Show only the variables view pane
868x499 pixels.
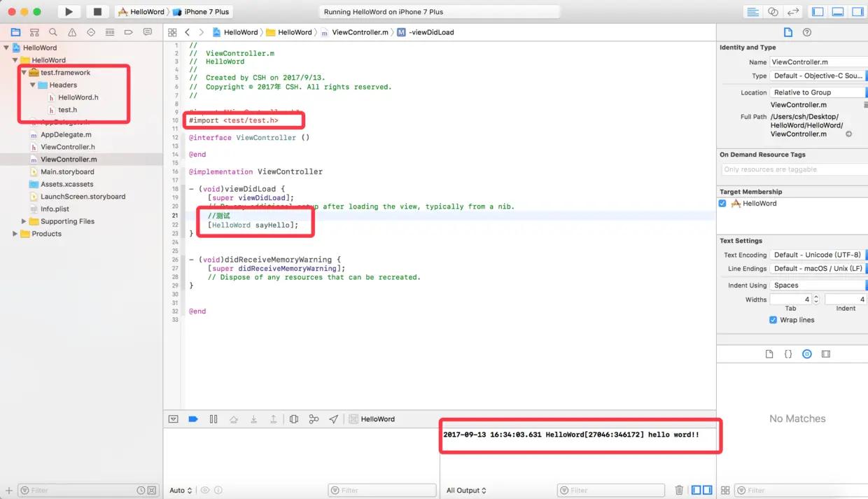tap(696, 491)
